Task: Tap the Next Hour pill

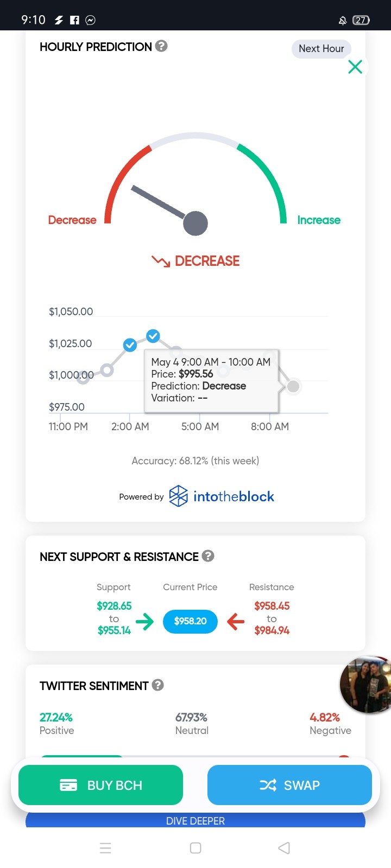Action: (321, 49)
